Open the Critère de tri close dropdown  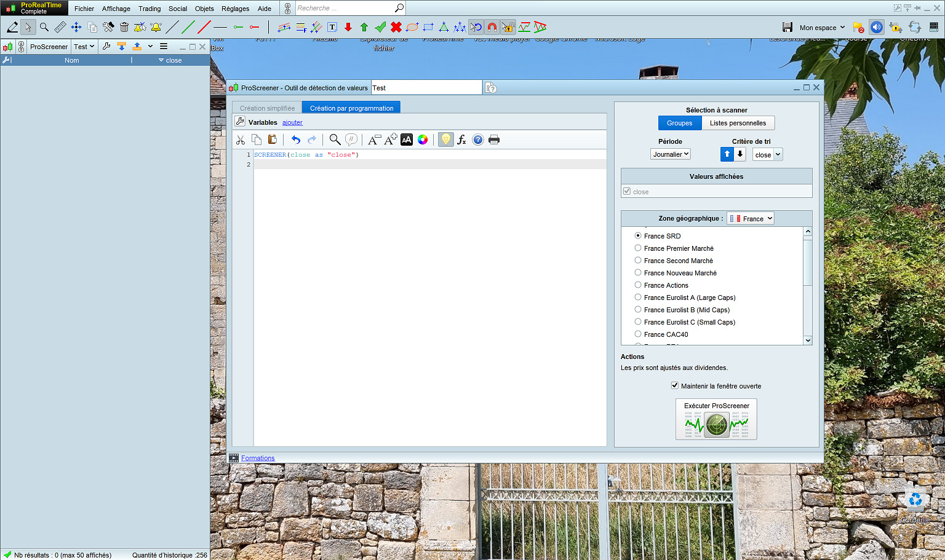(768, 154)
